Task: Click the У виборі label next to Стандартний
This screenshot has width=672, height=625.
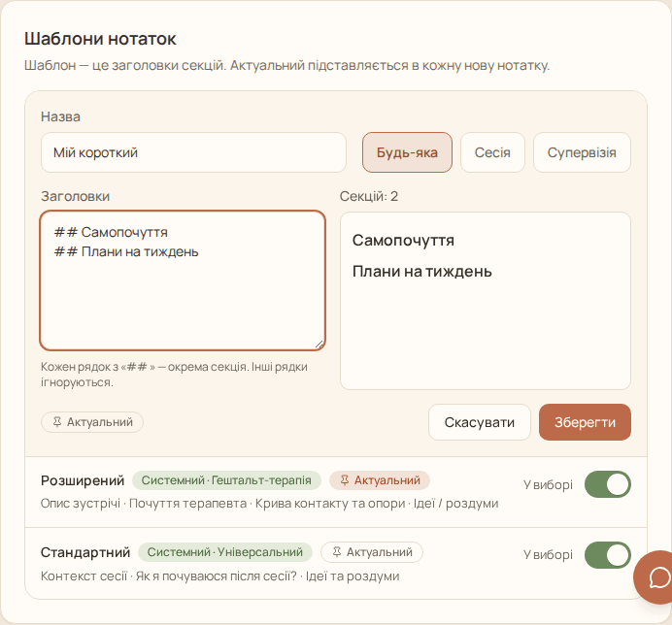Action: point(548,555)
